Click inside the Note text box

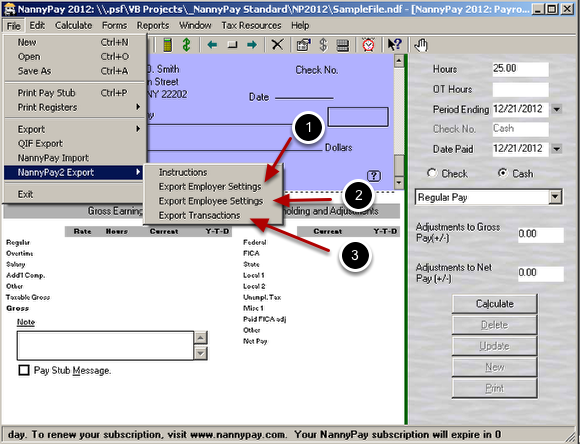coord(105,346)
